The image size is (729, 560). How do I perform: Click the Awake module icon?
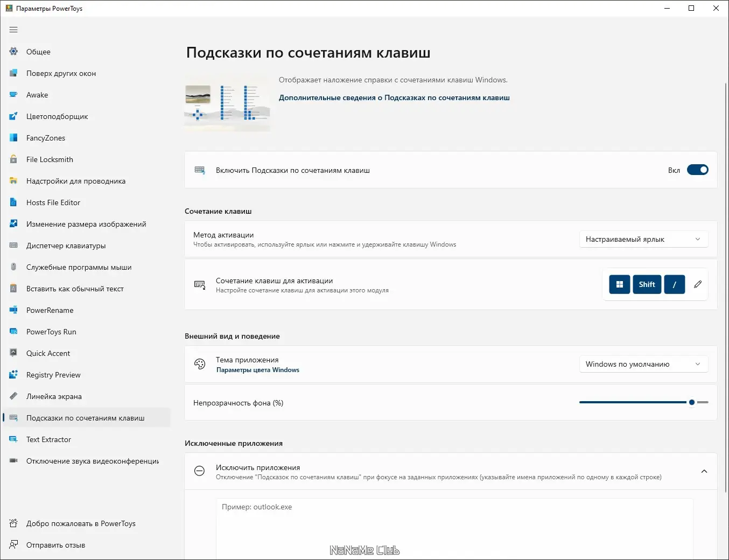pos(13,95)
